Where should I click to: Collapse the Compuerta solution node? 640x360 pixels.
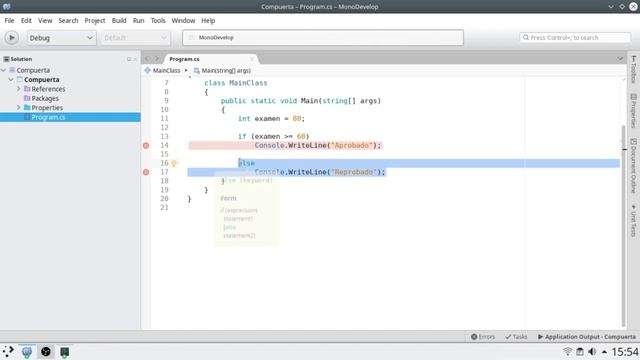tap(4, 70)
